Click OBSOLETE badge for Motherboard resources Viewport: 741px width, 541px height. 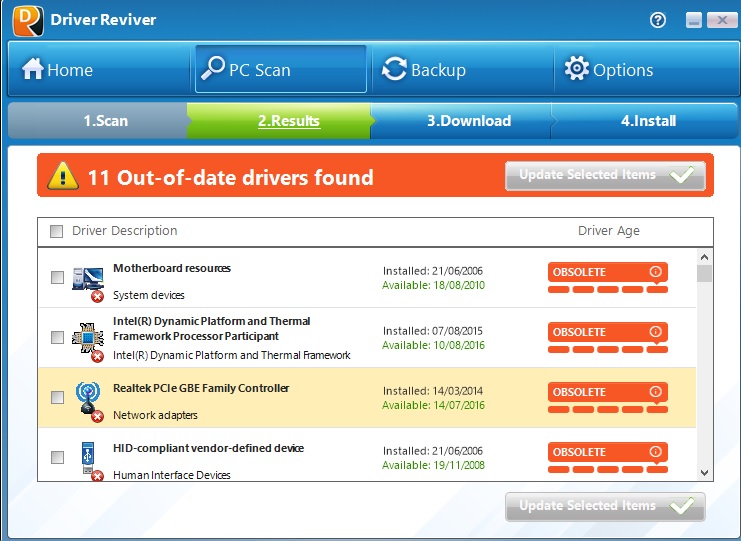pyautogui.click(x=608, y=272)
